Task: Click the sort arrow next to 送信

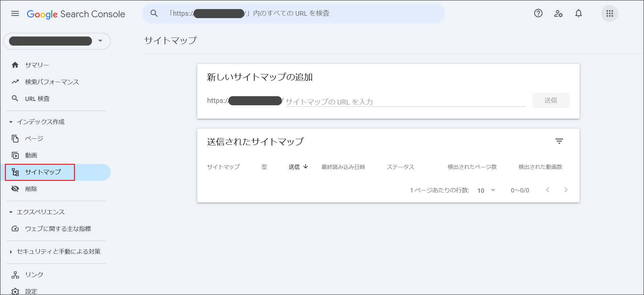Action: (x=306, y=166)
